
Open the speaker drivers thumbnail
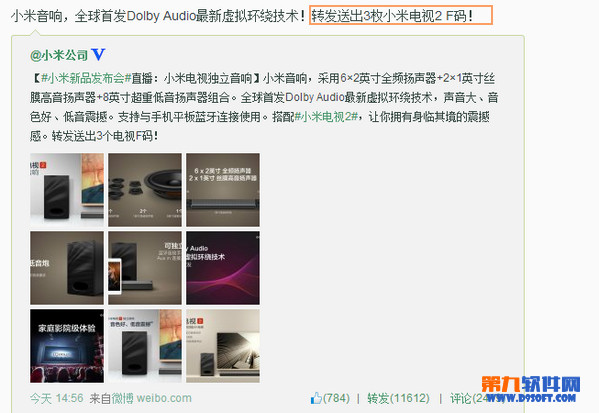[x=145, y=190]
